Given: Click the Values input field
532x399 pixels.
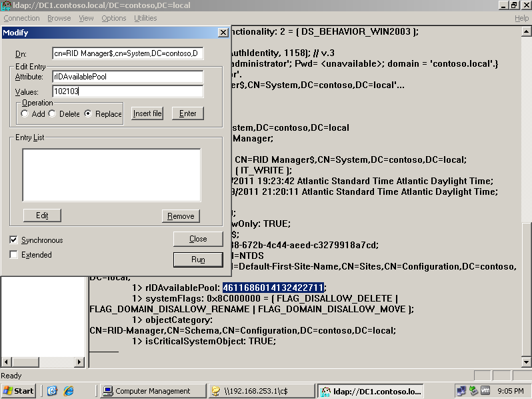Looking at the screenshot, I should click(128, 91).
